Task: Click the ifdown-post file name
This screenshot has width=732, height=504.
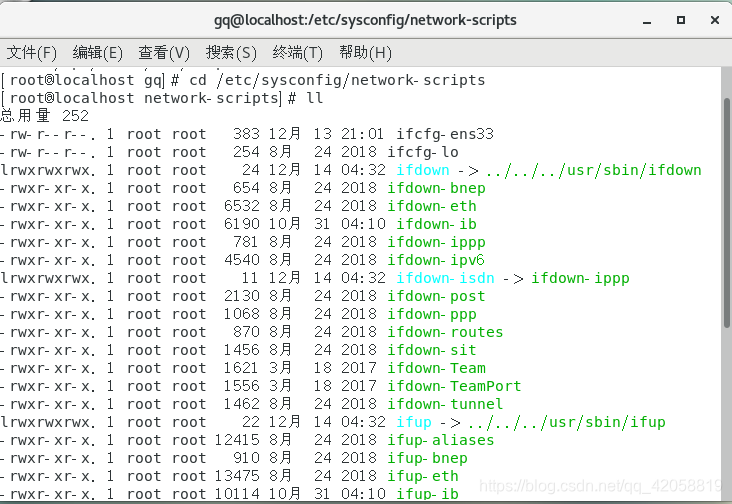Action: click(436, 296)
